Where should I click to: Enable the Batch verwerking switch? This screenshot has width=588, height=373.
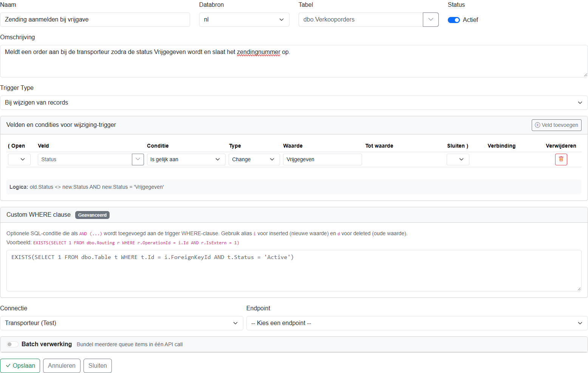[x=12, y=344]
